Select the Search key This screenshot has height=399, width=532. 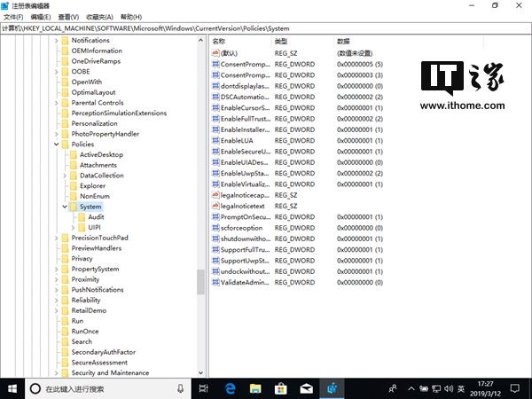pyautogui.click(x=82, y=342)
